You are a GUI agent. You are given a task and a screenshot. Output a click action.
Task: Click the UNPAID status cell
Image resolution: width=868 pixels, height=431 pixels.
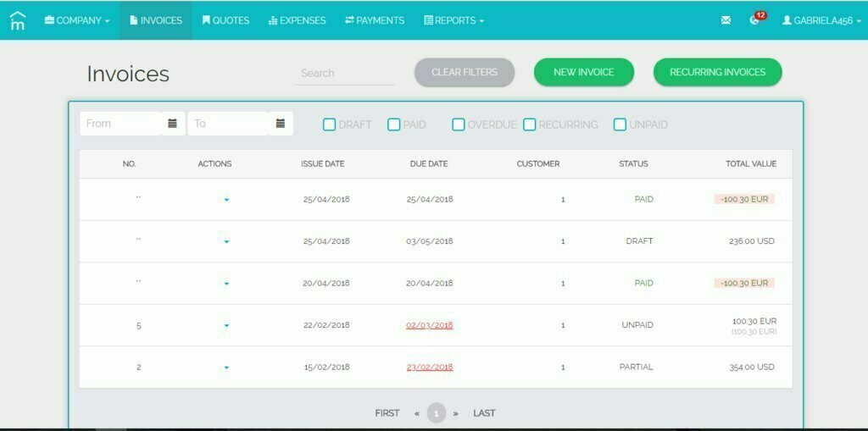[x=637, y=325]
